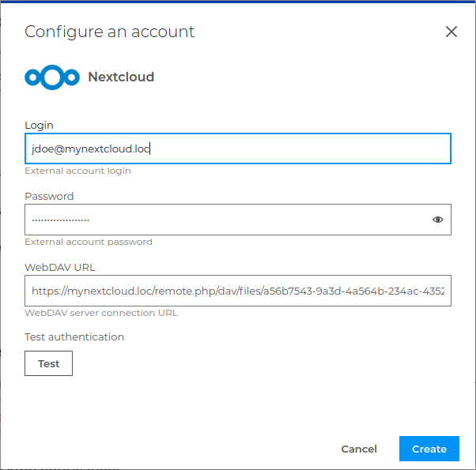Click the Cancel button
This screenshot has height=470, width=476.
pos(359,449)
